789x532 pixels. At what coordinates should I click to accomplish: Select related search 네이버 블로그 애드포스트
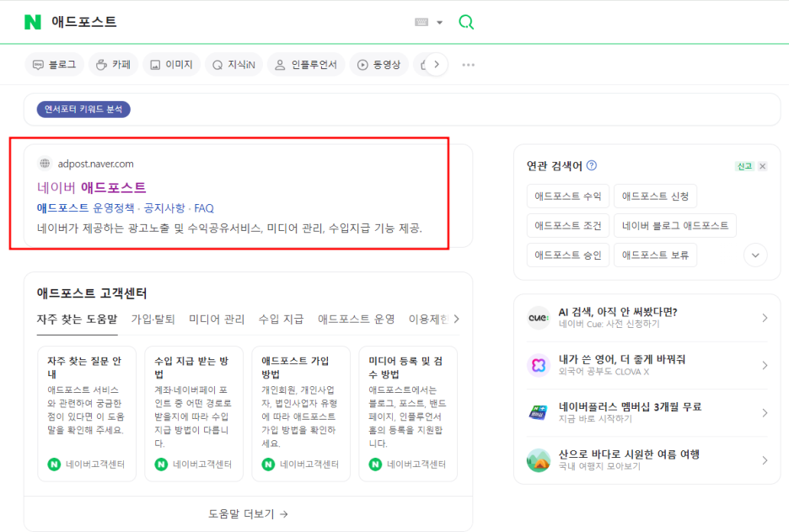coord(674,225)
